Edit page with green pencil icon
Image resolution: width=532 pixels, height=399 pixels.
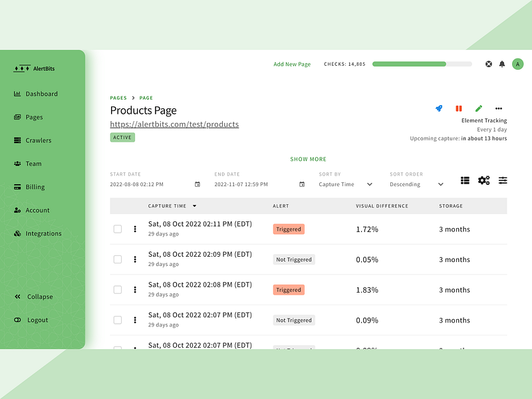coord(479,108)
